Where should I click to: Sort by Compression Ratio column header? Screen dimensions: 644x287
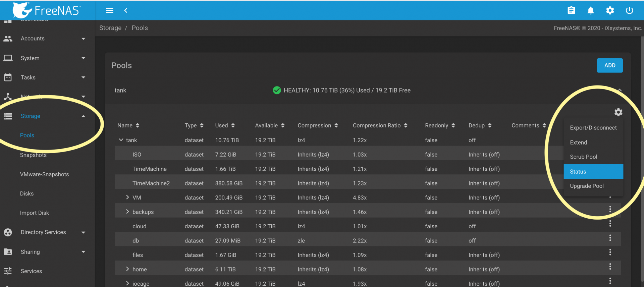380,125
